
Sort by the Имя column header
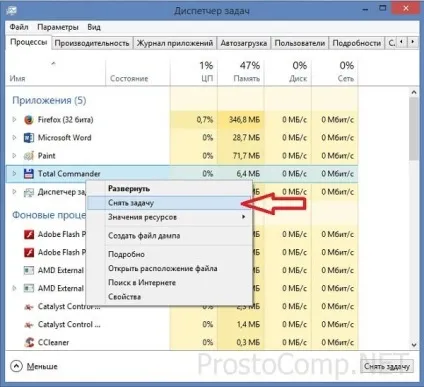55,73
